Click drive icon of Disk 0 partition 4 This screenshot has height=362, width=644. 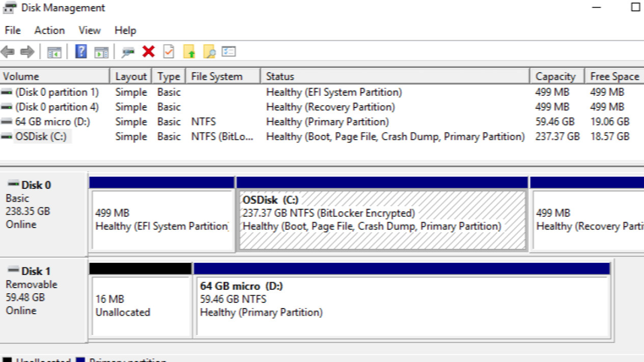[7, 107]
